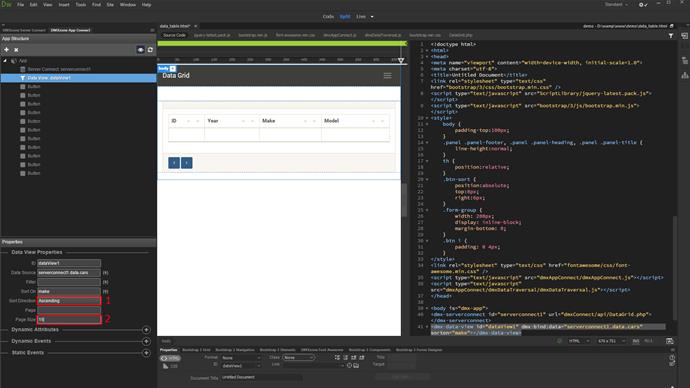Refresh the App Structure panel

150,50
